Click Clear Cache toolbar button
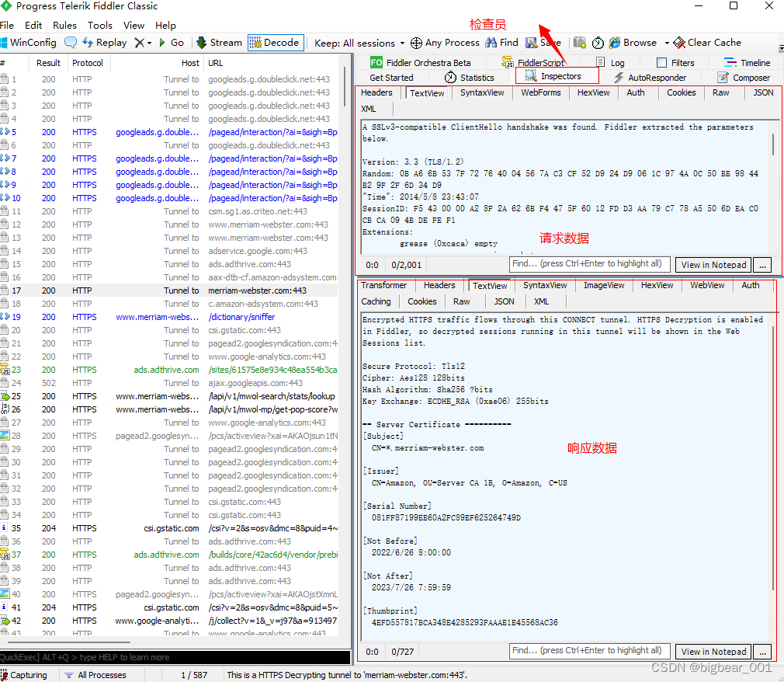Image resolution: width=784 pixels, height=682 pixels. tap(707, 43)
